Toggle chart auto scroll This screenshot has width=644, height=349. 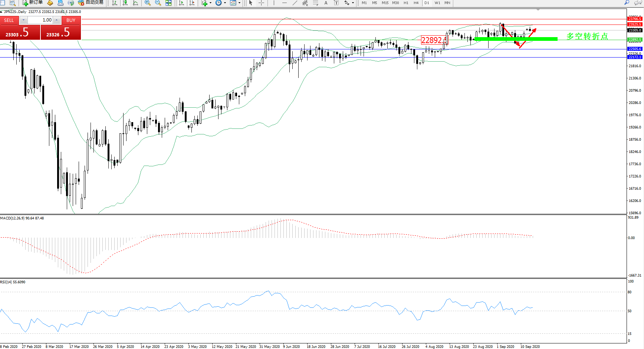point(181,3)
